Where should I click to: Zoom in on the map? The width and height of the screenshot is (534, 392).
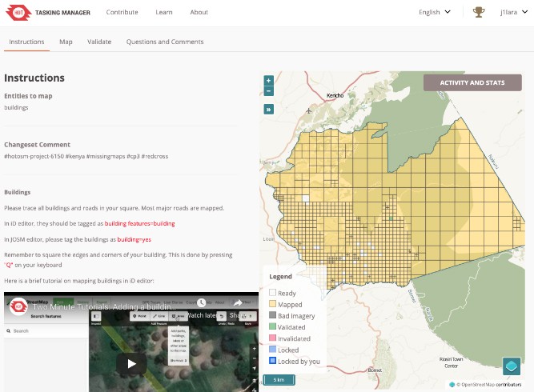268,80
